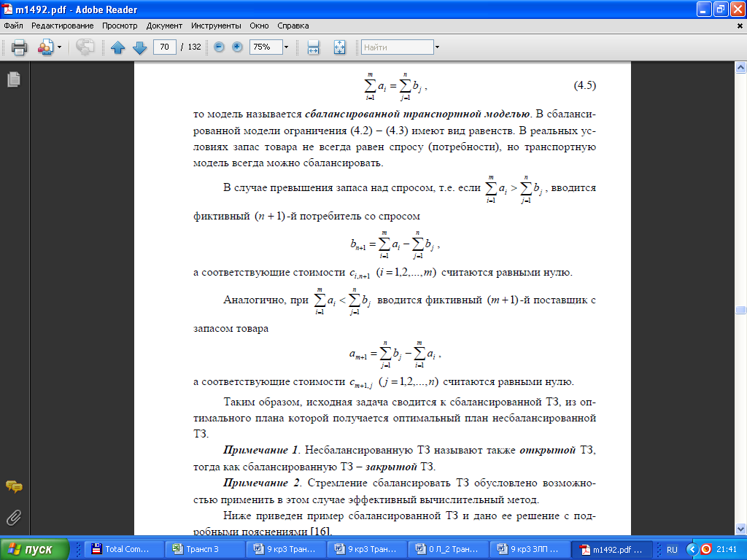Click the red tray icon near clock
747x560 pixels.
[x=705, y=549]
